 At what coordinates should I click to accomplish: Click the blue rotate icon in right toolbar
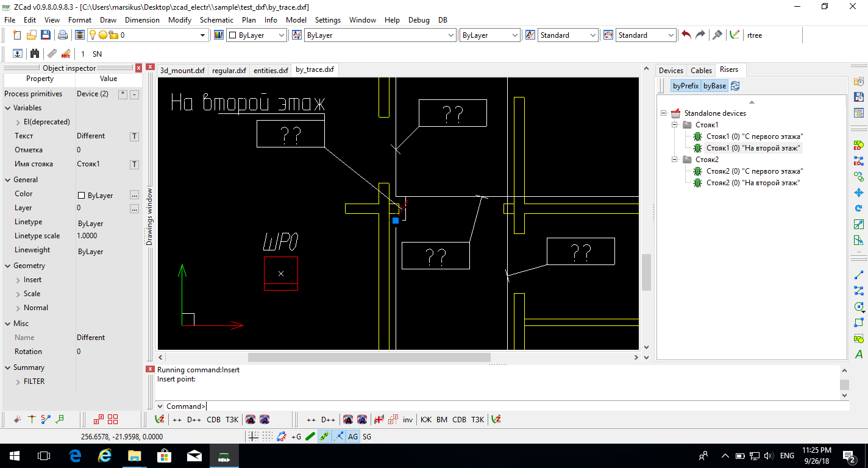tap(859, 208)
